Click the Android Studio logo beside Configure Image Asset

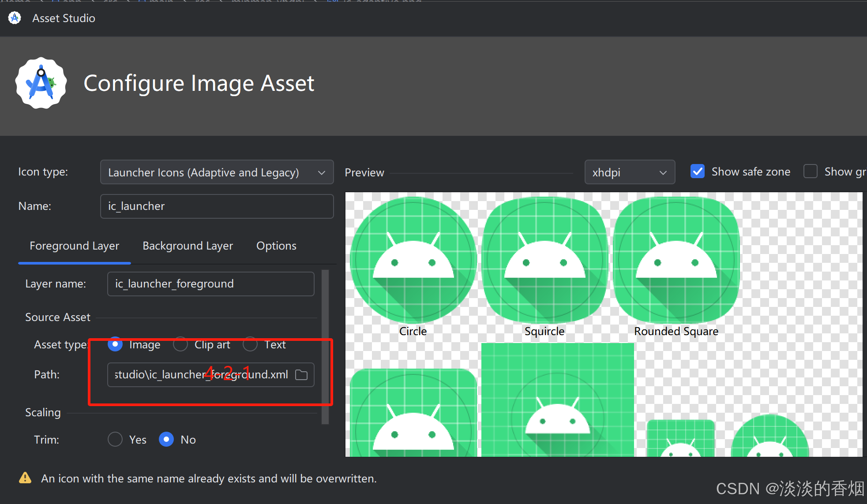[41, 83]
